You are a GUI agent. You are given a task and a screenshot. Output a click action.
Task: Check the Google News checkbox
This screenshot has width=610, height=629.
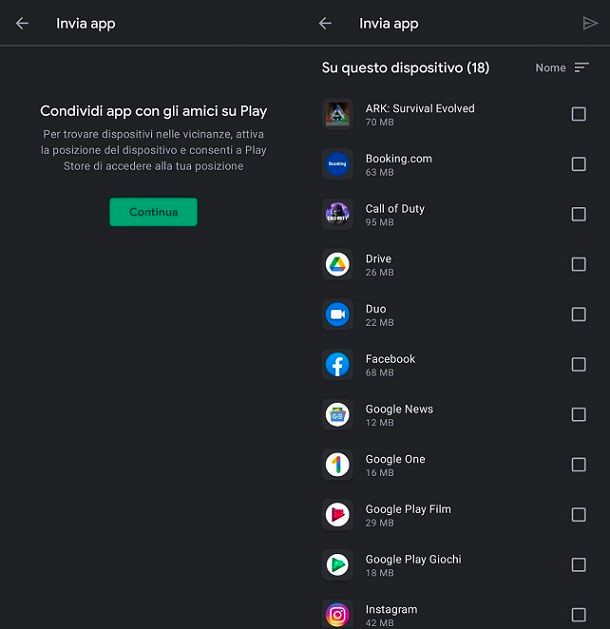pos(578,414)
